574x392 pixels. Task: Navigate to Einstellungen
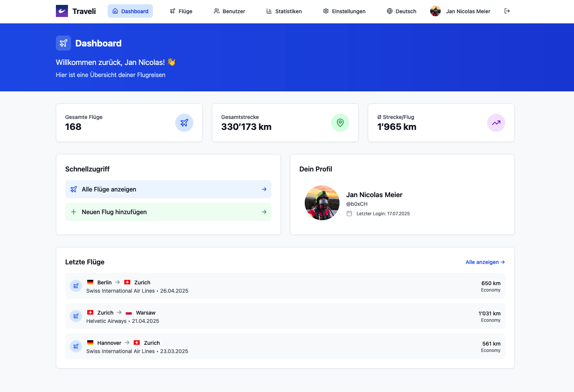(x=344, y=11)
